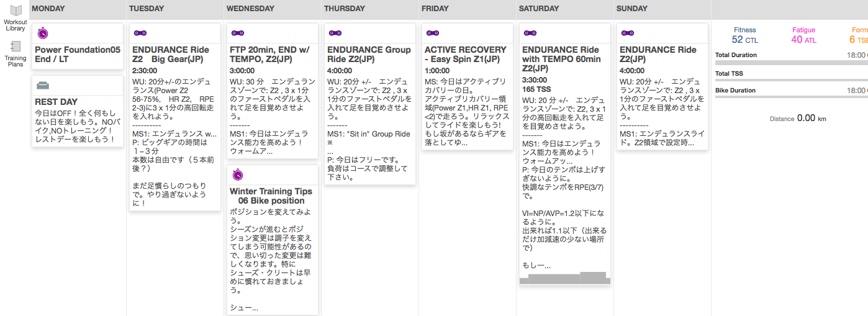Click the Fitness 52 CTL value
This screenshot has width=868, height=316.
point(744,40)
